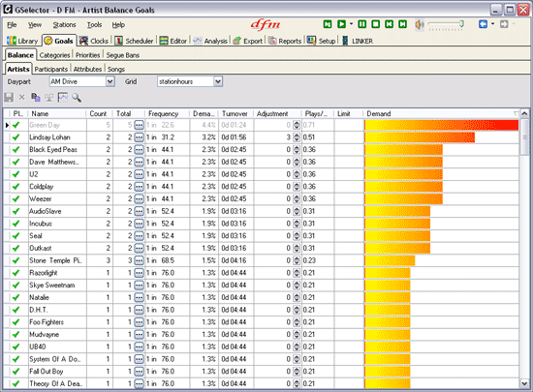Switch to the Categories tab
Image resolution: width=533 pixels, height=392 pixels.
click(54, 55)
